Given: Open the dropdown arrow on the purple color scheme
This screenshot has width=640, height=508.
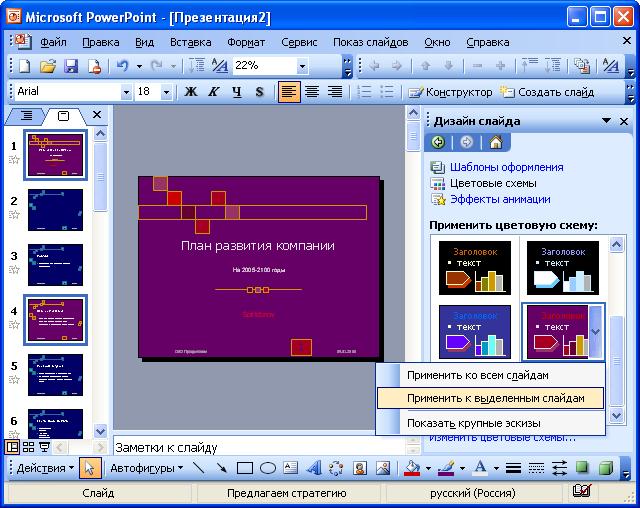Looking at the screenshot, I should (596, 332).
